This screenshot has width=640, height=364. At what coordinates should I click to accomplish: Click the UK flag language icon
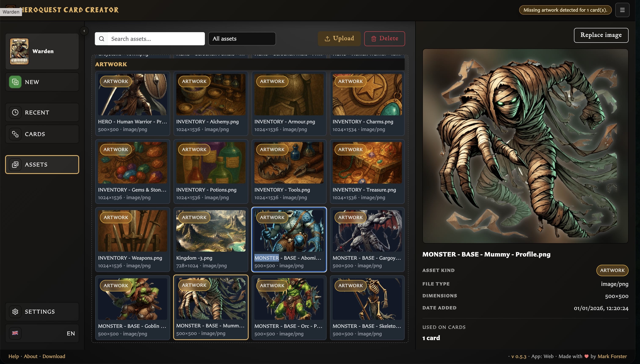(15, 333)
